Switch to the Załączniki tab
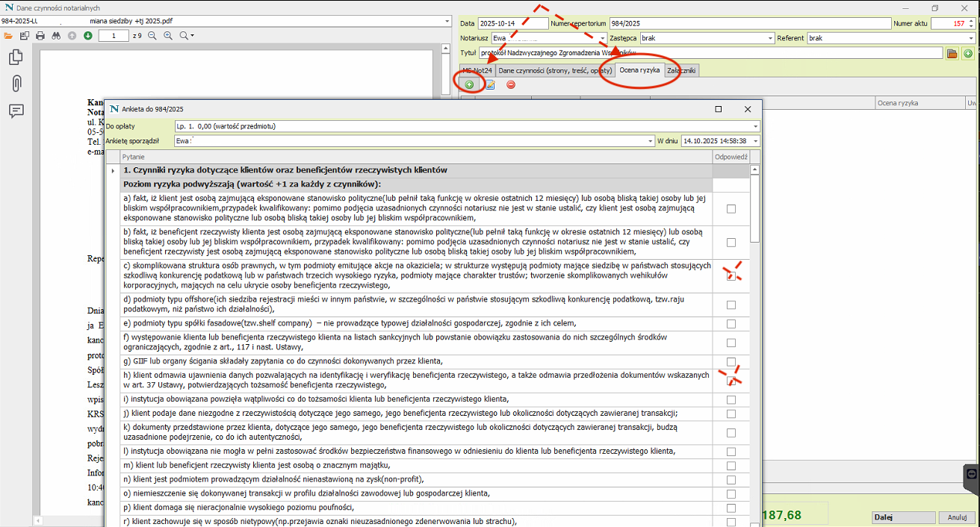The width and height of the screenshot is (980, 527). click(x=681, y=70)
